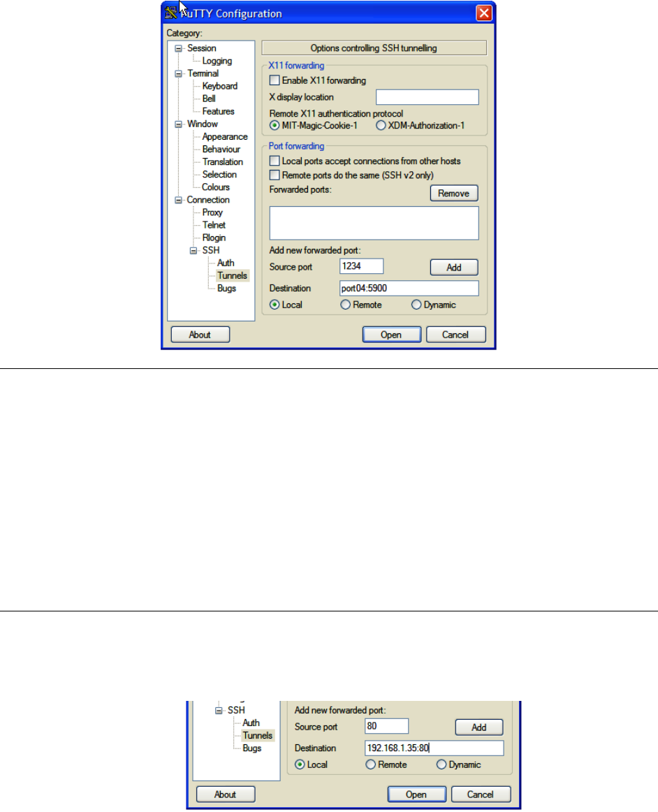Select SSH label in upper dialog tree

click(211, 250)
